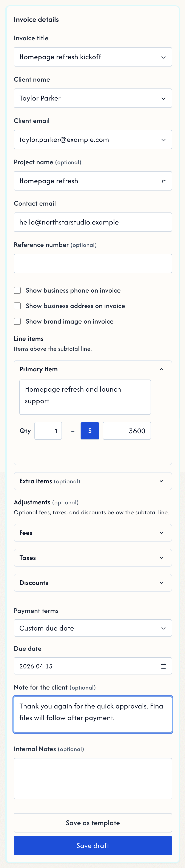Enable Show business address on invoice
Viewport: 185px width, 868px height.
(x=17, y=306)
